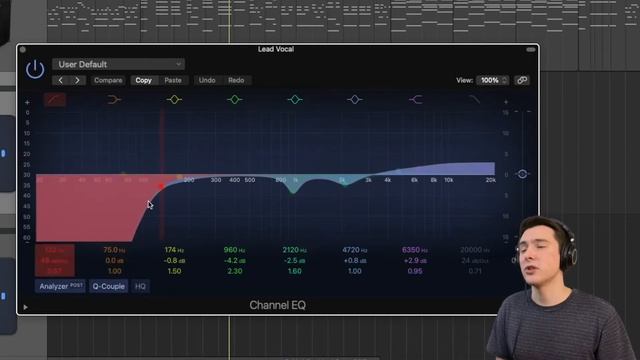Viewport: 640px width, 360px height.
Task: Select the 0.0 dB gain value
Action: (x=114, y=260)
